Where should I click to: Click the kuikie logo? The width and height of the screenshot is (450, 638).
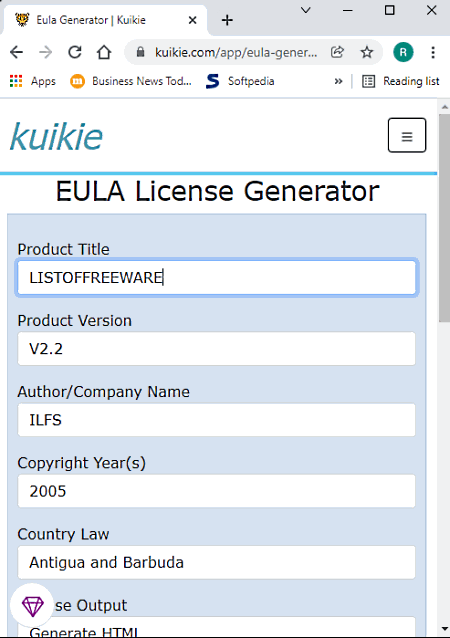[57, 136]
